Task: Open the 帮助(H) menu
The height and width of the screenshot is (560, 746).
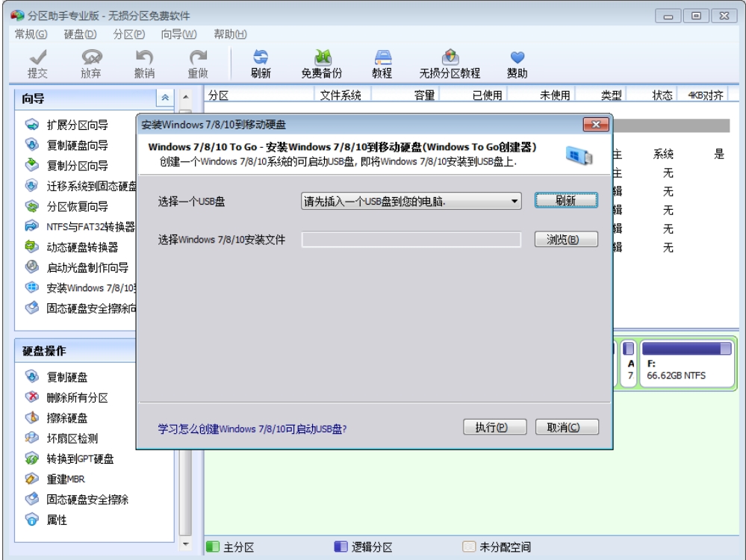Action: click(x=230, y=34)
